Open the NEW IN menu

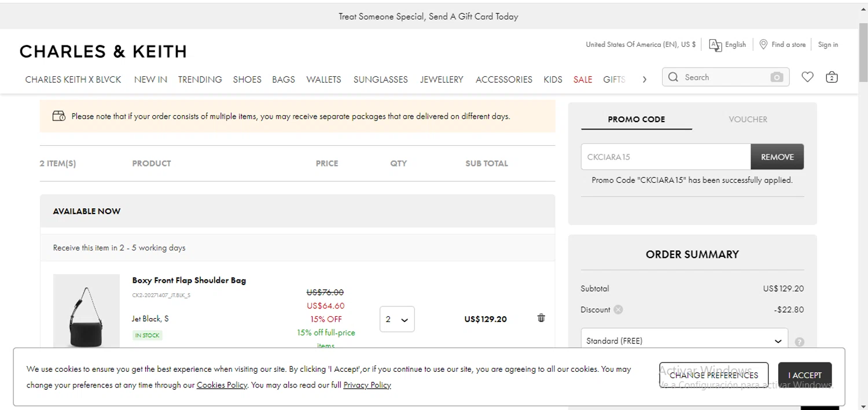pyautogui.click(x=150, y=79)
